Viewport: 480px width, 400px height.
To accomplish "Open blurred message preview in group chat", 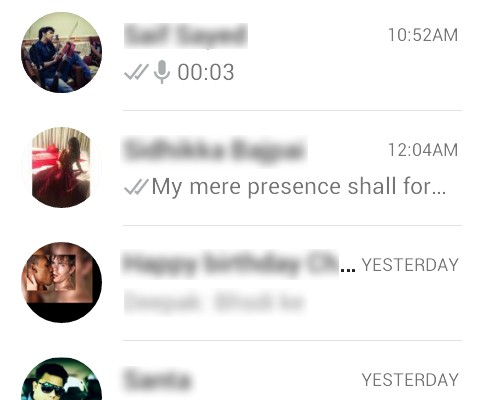I will point(215,302).
